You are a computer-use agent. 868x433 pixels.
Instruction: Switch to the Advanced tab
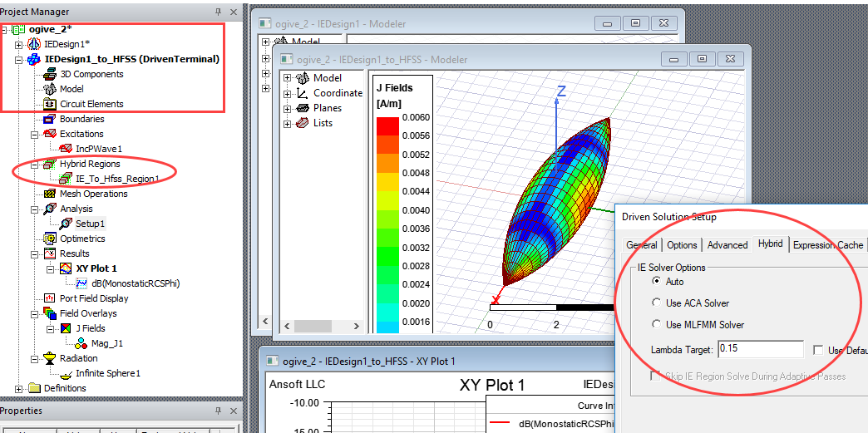[x=727, y=245]
